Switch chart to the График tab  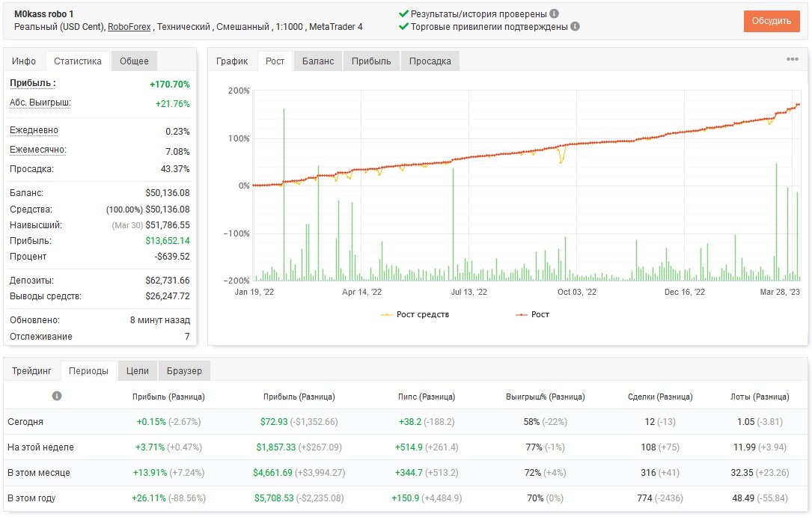click(x=232, y=61)
